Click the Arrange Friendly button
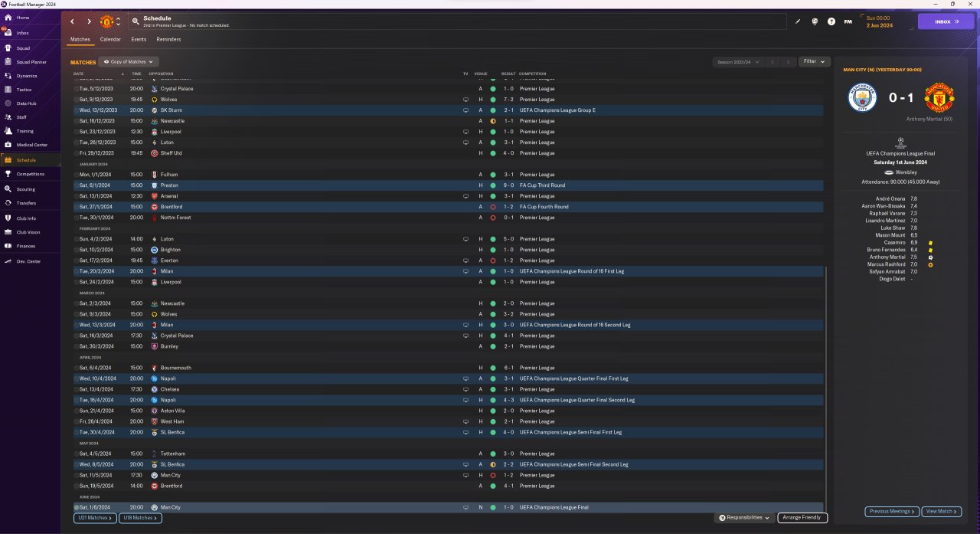Screen dimensions: 980x534 pos(802,518)
